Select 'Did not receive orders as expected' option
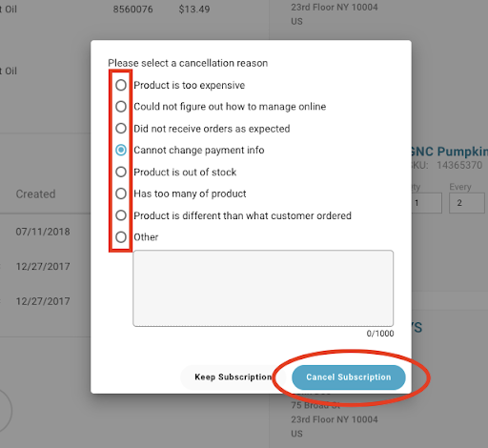 click(121, 129)
